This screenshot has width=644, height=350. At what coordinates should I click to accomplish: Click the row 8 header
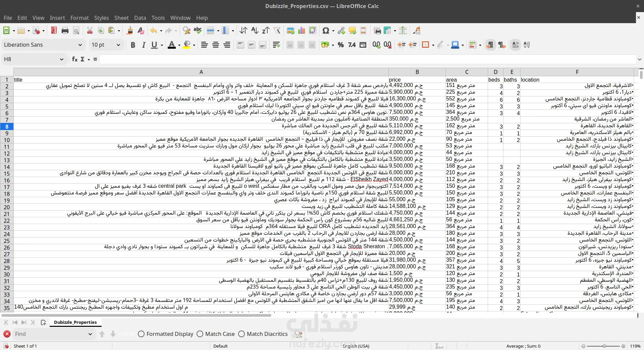tap(7, 127)
